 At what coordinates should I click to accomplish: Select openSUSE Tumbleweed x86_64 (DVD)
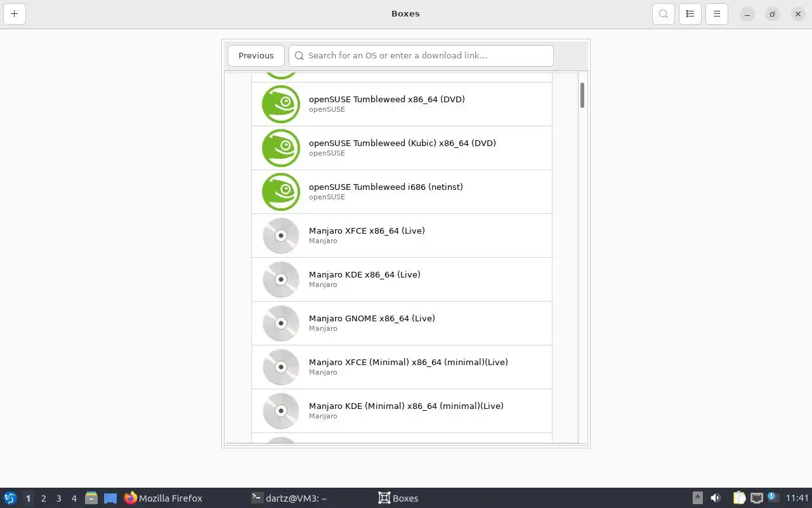point(402,104)
